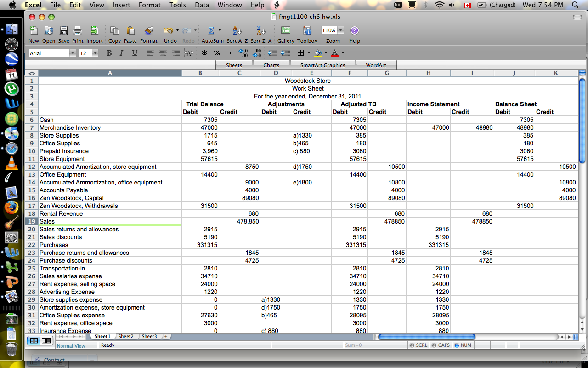This screenshot has height=368, width=588.
Task: Sort ascending with Sort A-Z icon
Action: (237, 31)
